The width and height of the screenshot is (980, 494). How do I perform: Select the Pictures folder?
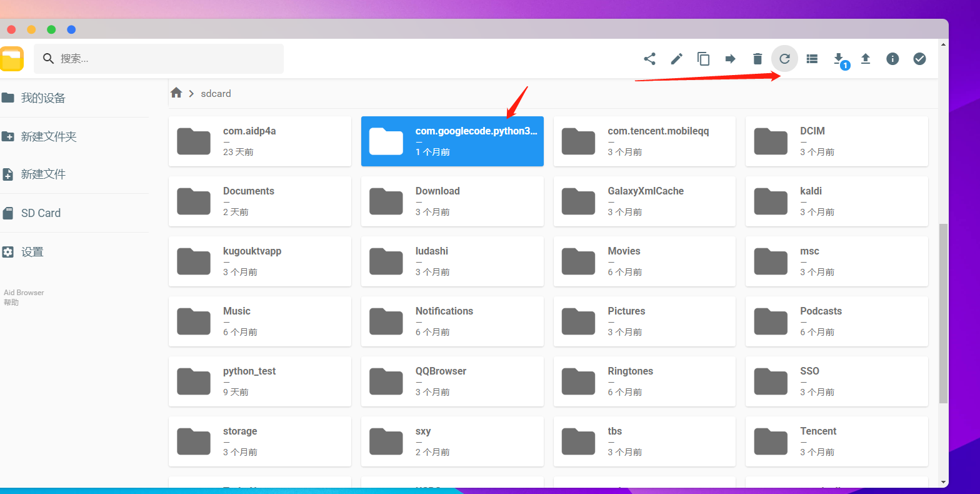(645, 321)
